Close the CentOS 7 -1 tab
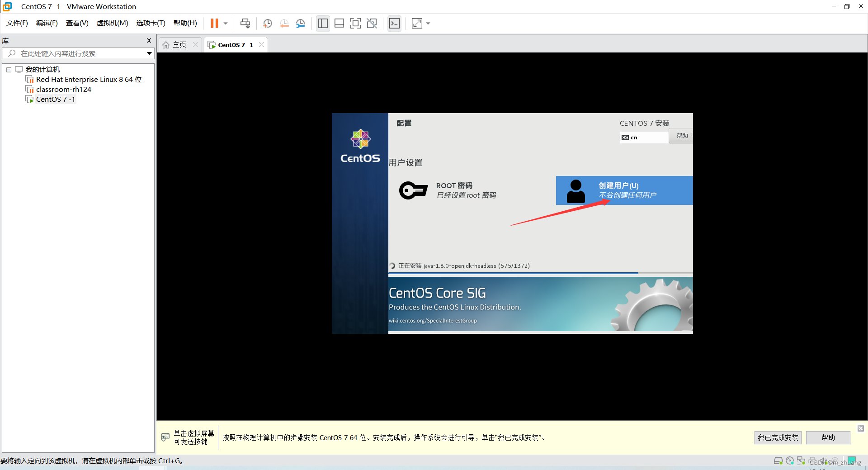Screen dimensions: 868x470 261,44
